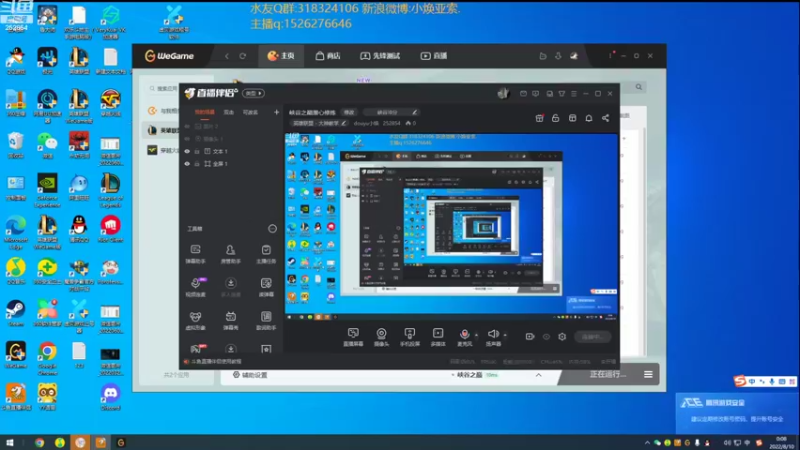
Task: Show the hidden 图片 2 layer
Action: pos(187,126)
